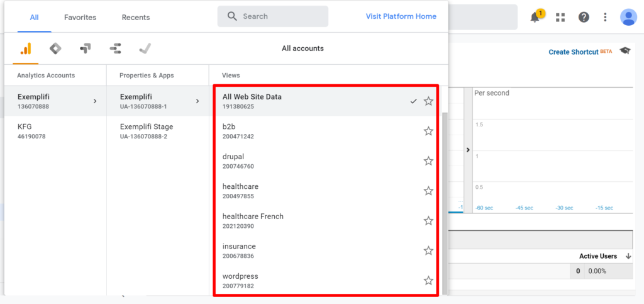This screenshot has width=644, height=304.
Task: Select the Data Studio product icon
Action: point(115,49)
